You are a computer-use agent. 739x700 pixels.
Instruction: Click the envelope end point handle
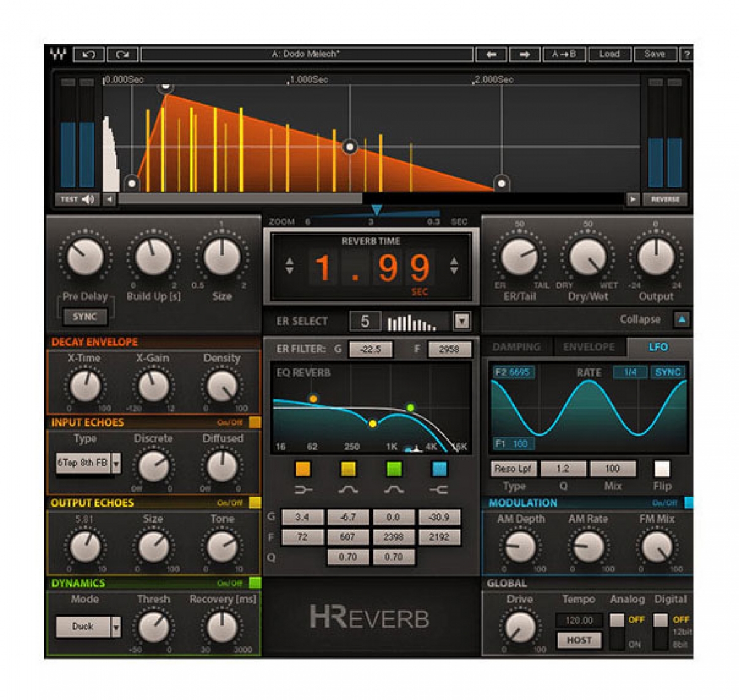click(501, 183)
